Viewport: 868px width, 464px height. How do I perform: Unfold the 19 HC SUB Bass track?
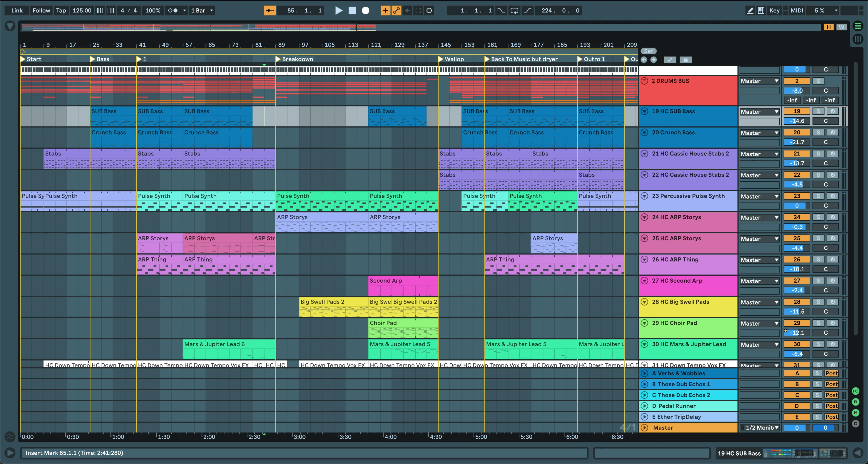click(x=644, y=111)
